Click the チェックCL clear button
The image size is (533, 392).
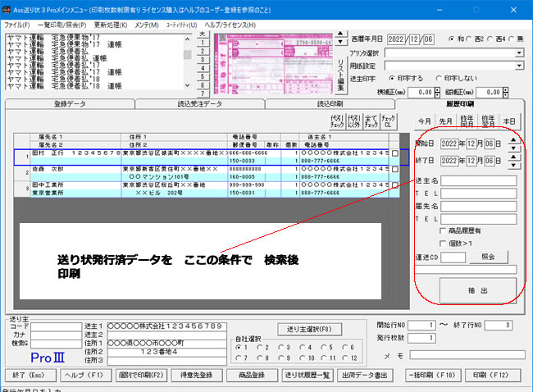pos(389,121)
